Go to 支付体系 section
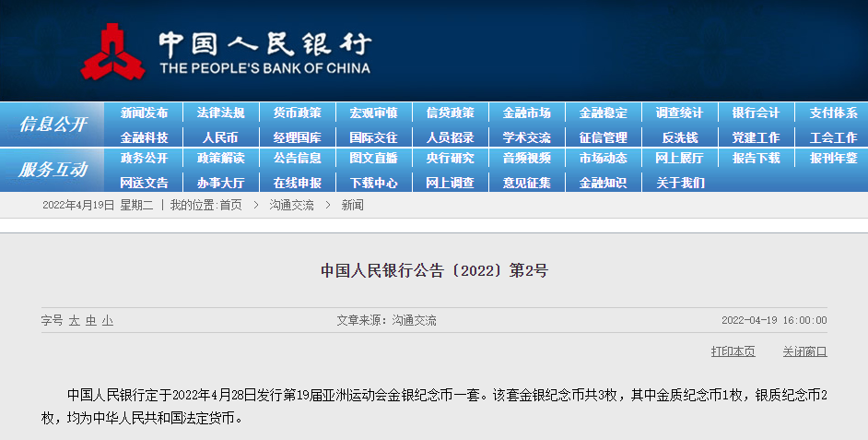868x440 pixels. pos(833,113)
